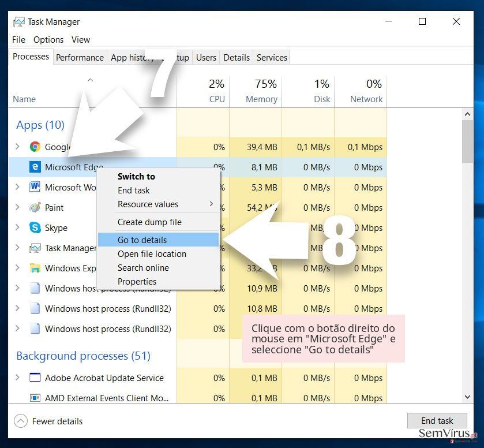Click Microsoft Edge's 8,1 MB memory value
Viewport: 484px width, 448px height.
(264, 167)
